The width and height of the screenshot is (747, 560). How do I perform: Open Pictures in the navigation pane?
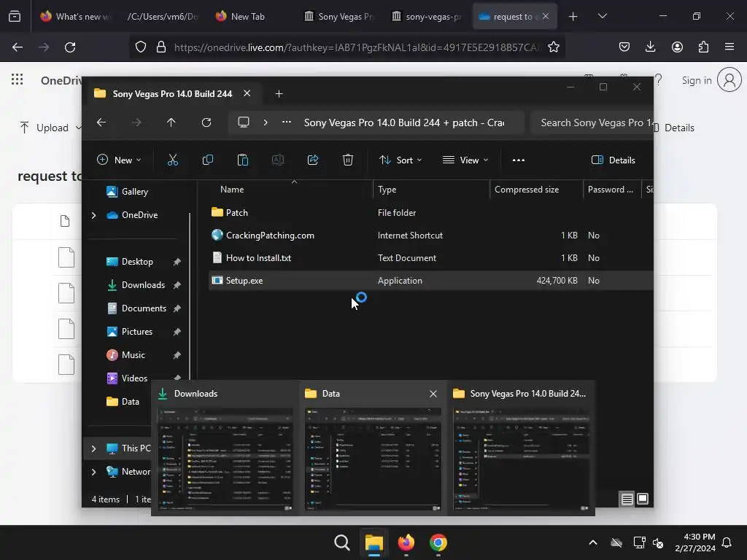click(x=136, y=332)
